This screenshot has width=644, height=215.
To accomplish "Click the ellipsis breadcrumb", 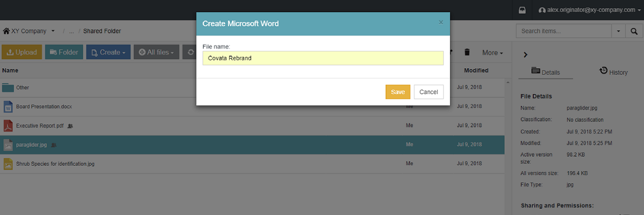I will tap(71, 31).
